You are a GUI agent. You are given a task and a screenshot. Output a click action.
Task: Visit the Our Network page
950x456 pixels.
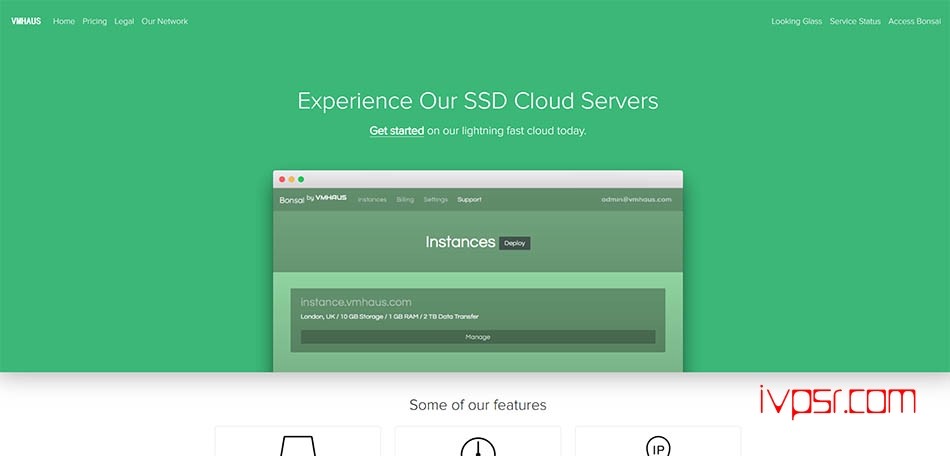(165, 21)
